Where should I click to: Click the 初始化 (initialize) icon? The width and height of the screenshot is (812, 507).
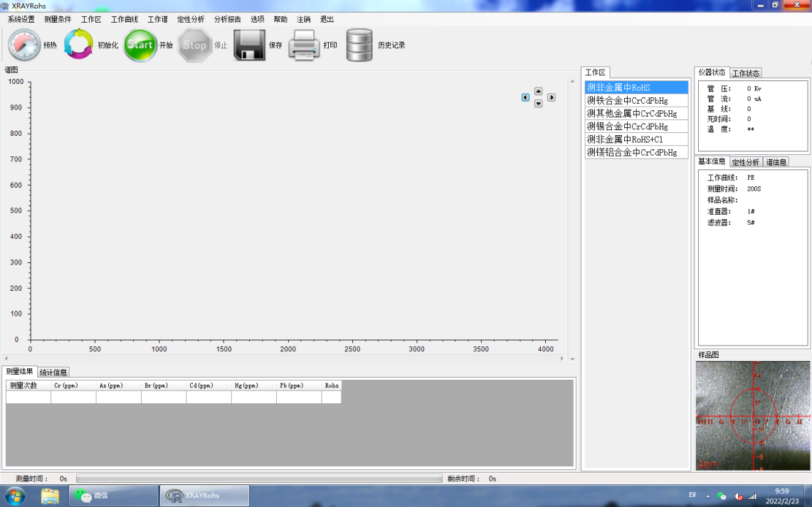[x=79, y=44]
